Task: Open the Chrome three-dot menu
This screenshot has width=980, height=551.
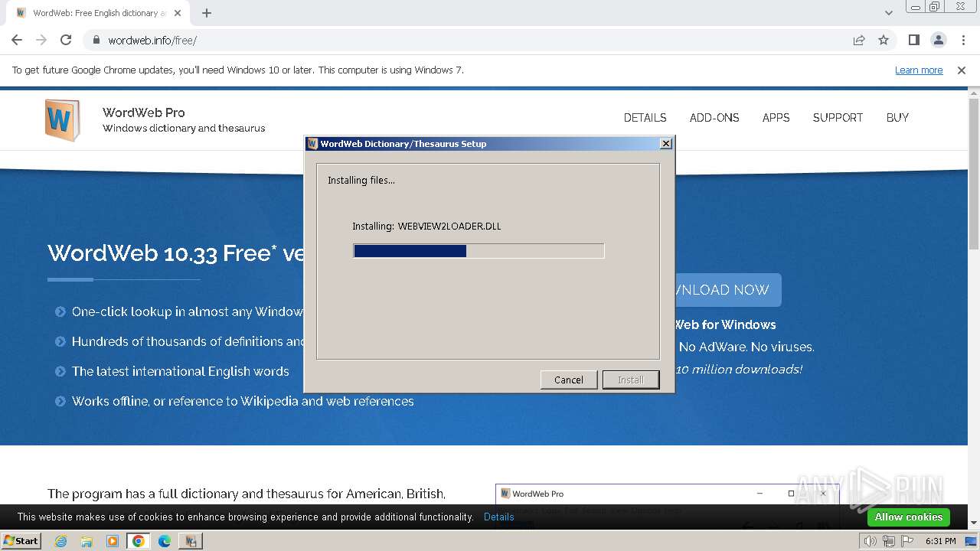Action: coord(962,40)
